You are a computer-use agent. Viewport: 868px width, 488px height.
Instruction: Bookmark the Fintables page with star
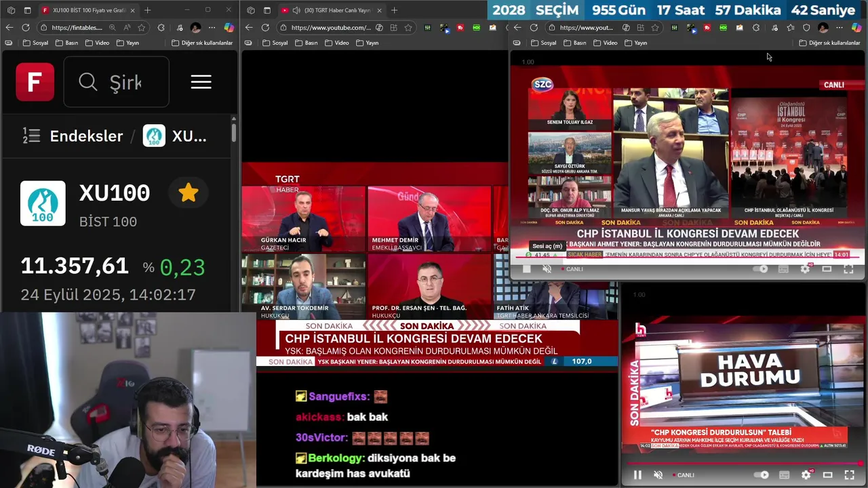click(x=142, y=27)
